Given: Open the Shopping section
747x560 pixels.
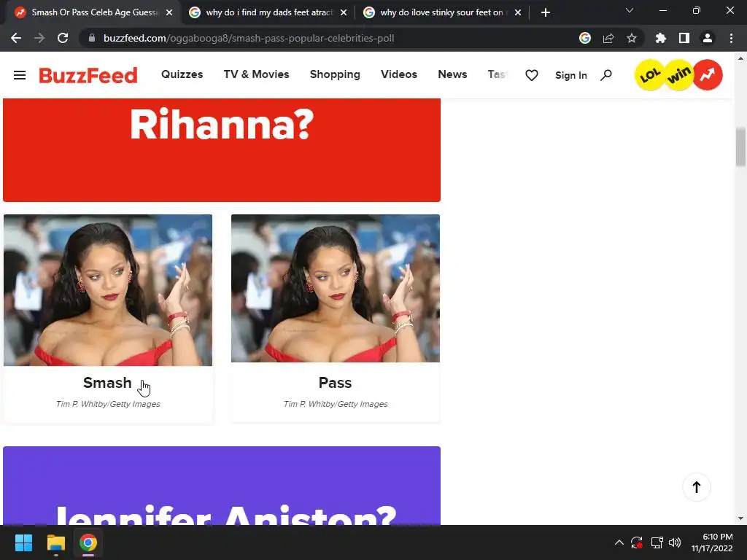Looking at the screenshot, I should click(335, 75).
